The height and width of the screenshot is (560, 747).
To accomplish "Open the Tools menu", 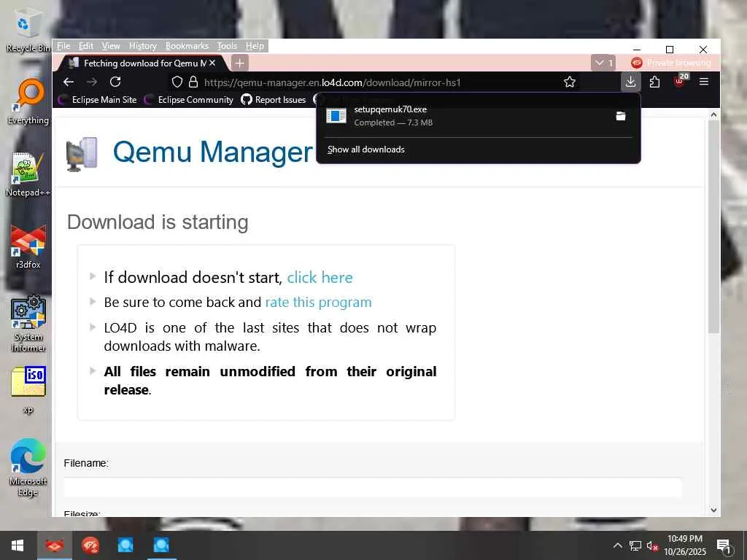I will point(227,46).
